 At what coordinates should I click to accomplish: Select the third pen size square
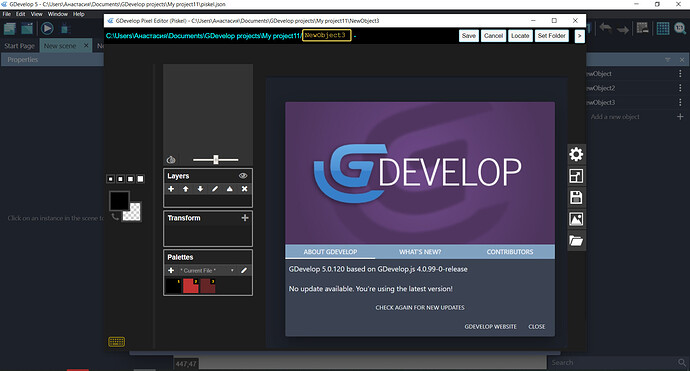[130, 179]
